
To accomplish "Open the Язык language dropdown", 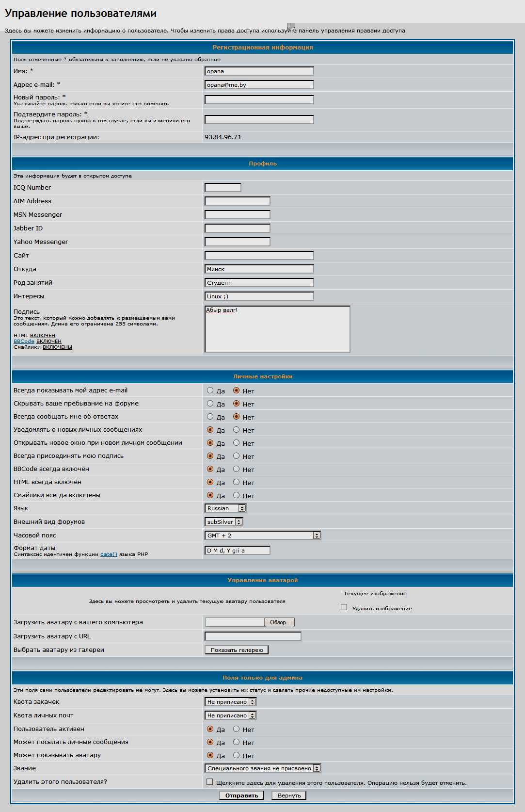I will [225, 508].
